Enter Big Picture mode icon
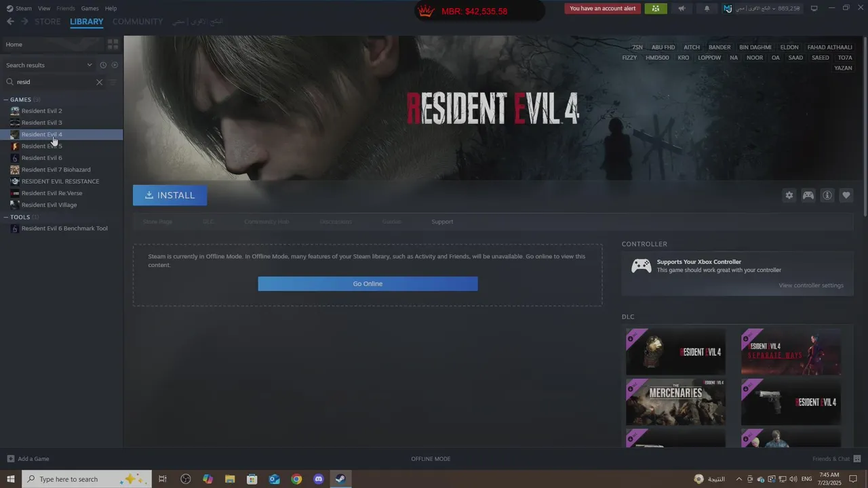This screenshot has height=488, width=868. click(x=814, y=8)
